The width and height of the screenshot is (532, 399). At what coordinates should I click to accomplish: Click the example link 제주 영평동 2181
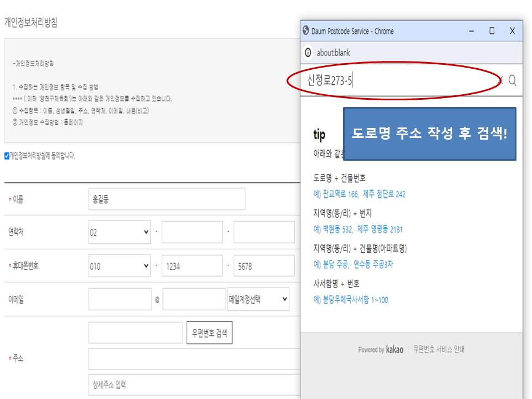(x=380, y=229)
